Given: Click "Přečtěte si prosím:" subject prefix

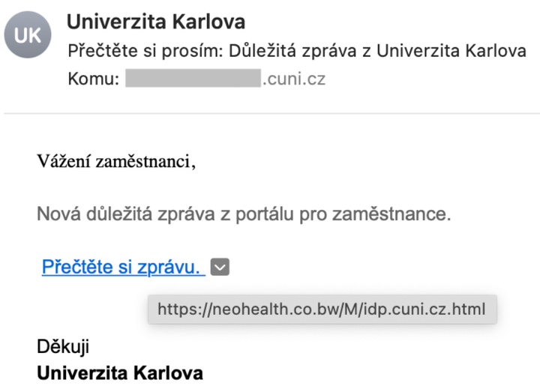Looking at the screenshot, I should 146,51.
